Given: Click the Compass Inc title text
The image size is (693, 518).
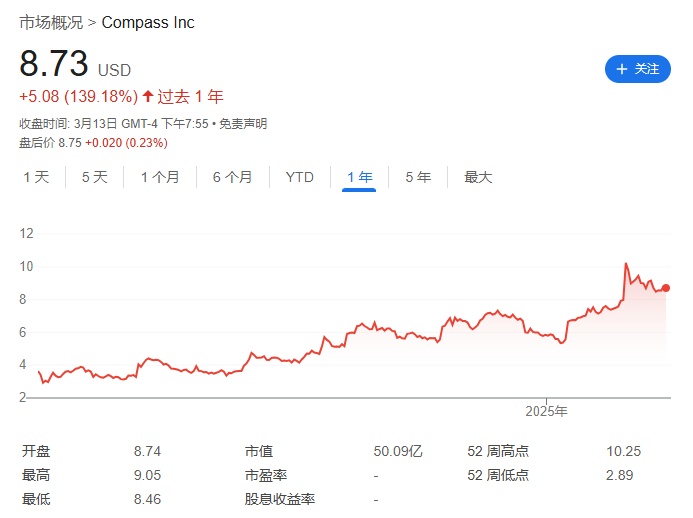Looking at the screenshot, I should pyautogui.click(x=148, y=22).
